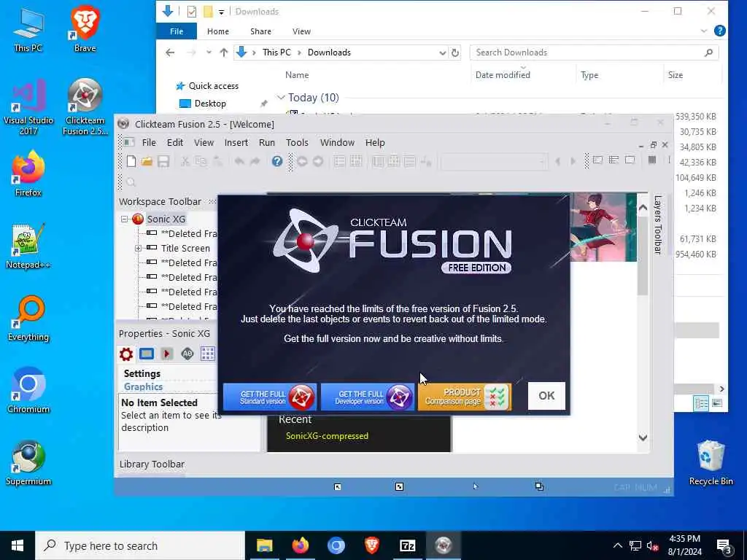Click Up arrow in Downloads Explorer navigation
This screenshot has width=747, height=560.
pyautogui.click(x=223, y=52)
